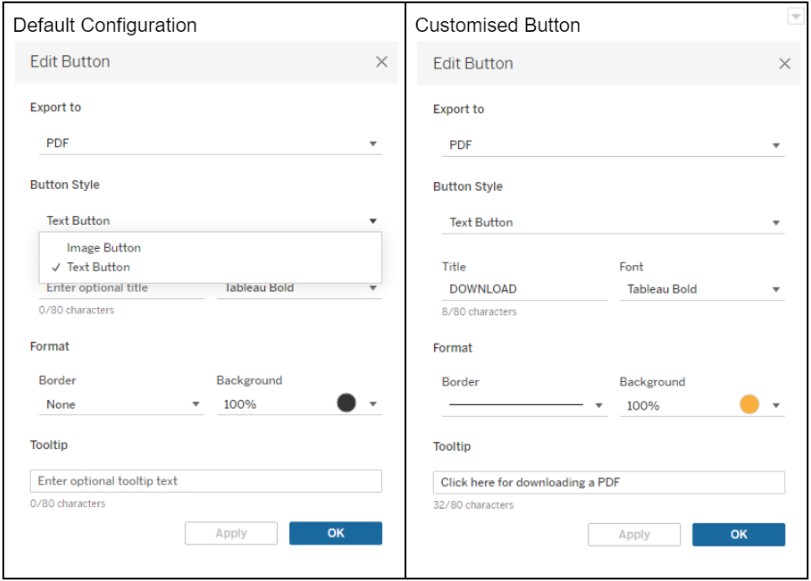Confirm with OK on the Customised Button dialog
Viewport: 811px width, 581px height.
[x=738, y=535]
